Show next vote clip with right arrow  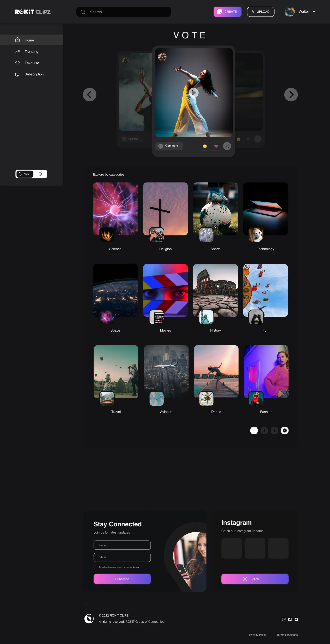click(x=291, y=95)
